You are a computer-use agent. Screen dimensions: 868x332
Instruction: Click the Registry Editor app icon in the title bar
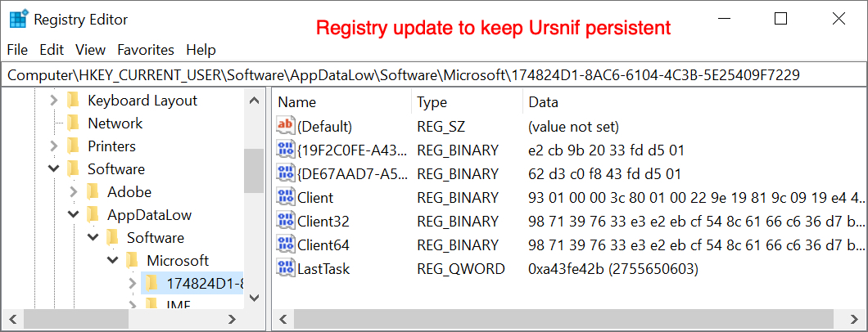18,20
